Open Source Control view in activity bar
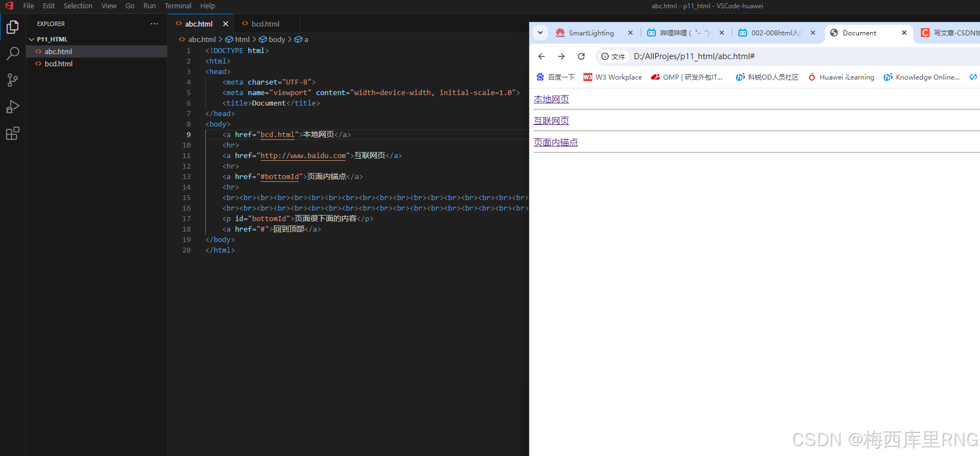The image size is (980, 456). [12, 80]
